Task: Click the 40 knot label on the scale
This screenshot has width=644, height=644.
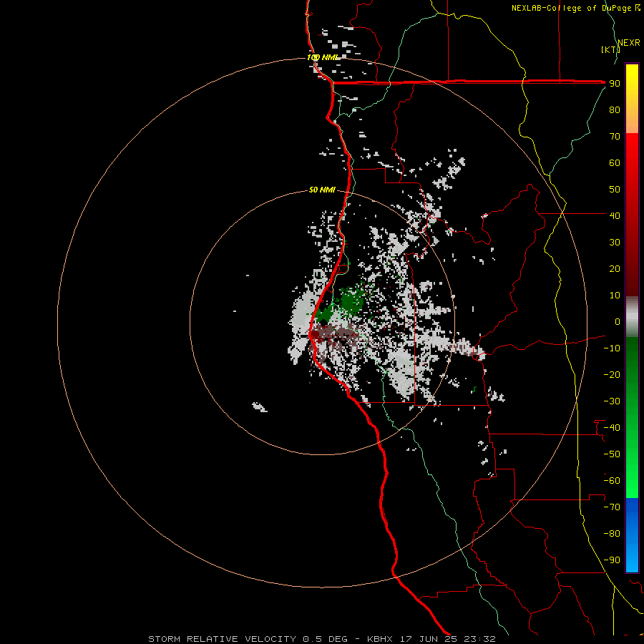Action: [615, 215]
